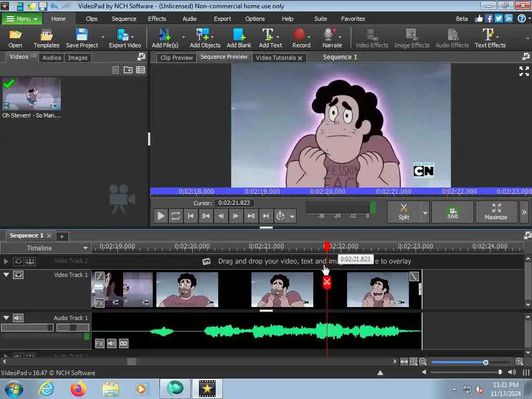
Task: Expand more preview tools with the double chevron
Action: (x=524, y=212)
